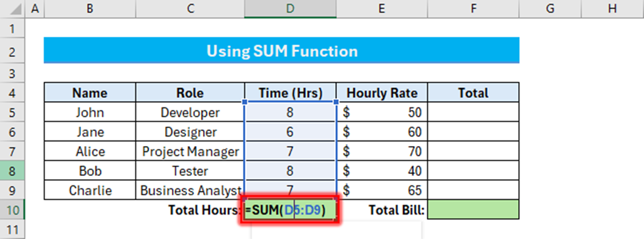Click the Total Bill label
Image resolution: width=644 pixels, height=239 pixels.
pos(396,210)
